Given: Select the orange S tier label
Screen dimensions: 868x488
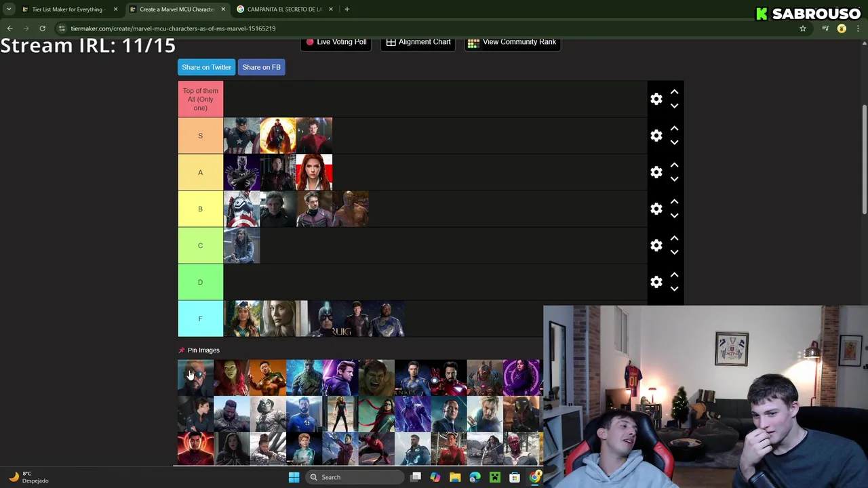Looking at the screenshot, I should [200, 136].
